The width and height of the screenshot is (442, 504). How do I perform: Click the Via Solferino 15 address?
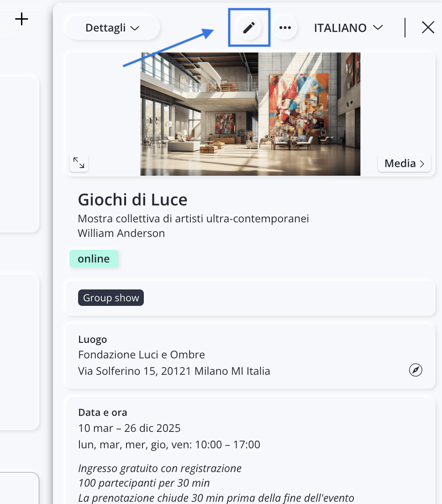pyautogui.click(x=174, y=371)
